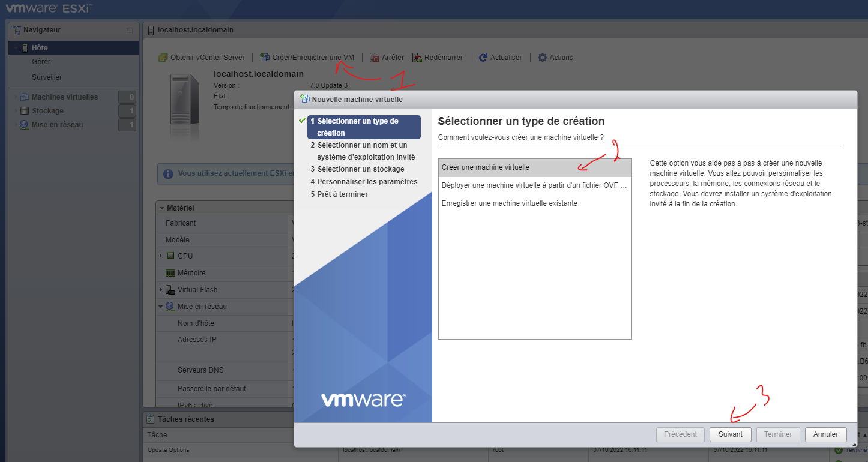Click the Tâche column header
The image size is (868, 462).
[x=157, y=434]
